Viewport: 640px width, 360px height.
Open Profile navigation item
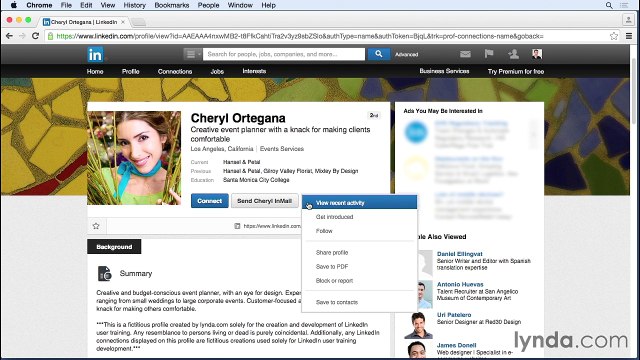131,71
